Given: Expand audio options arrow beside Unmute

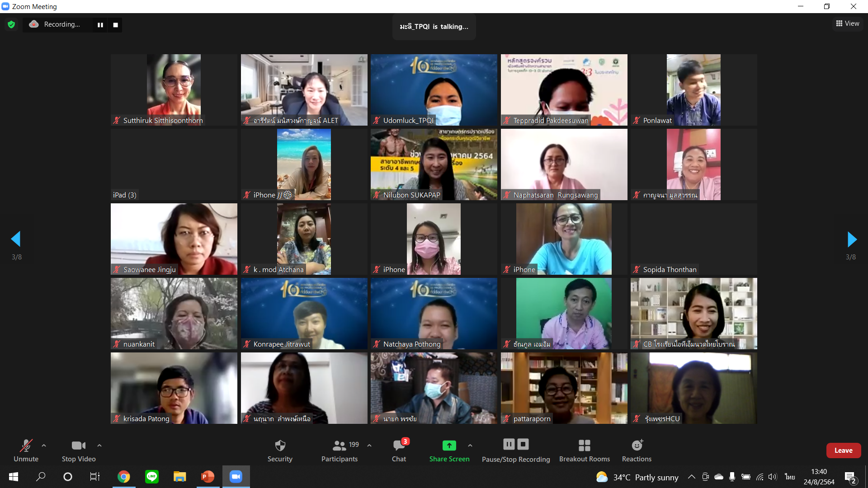Looking at the screenshot, I should (x=44, y=446).
